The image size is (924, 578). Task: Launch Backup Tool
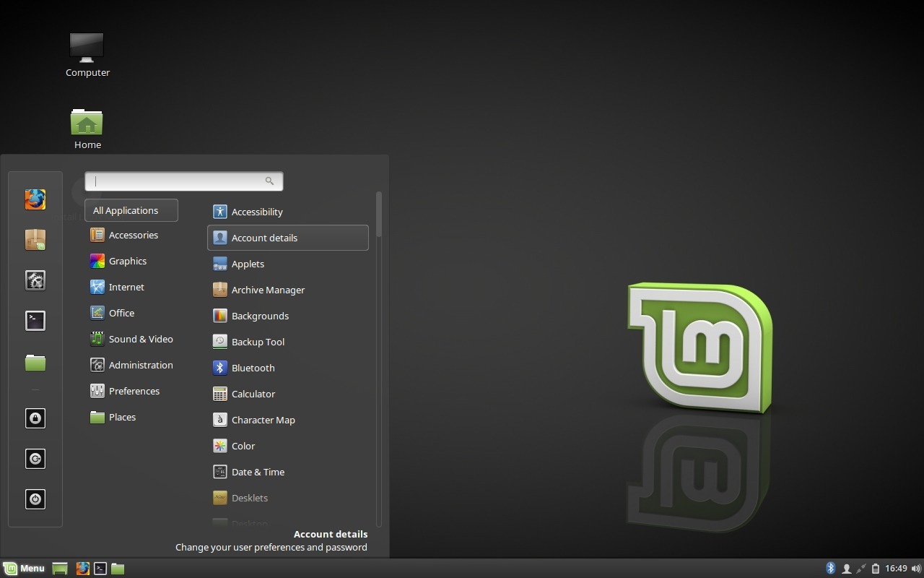pos(288,342)
